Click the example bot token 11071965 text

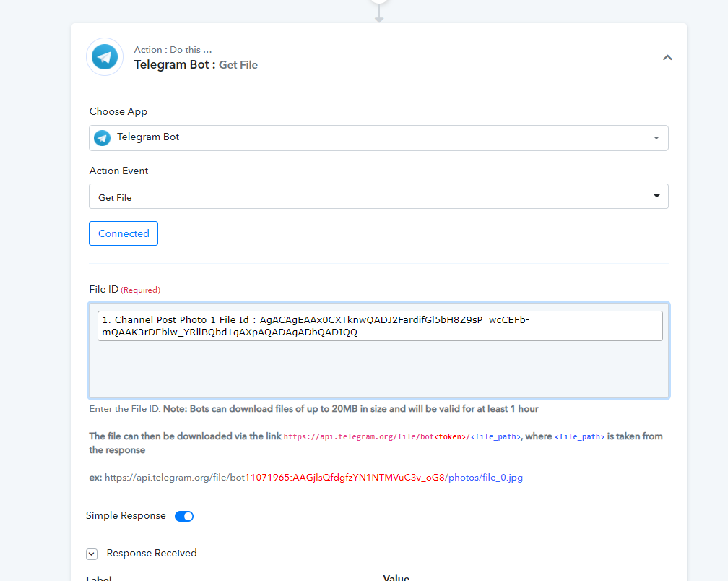tap(345, 478)
